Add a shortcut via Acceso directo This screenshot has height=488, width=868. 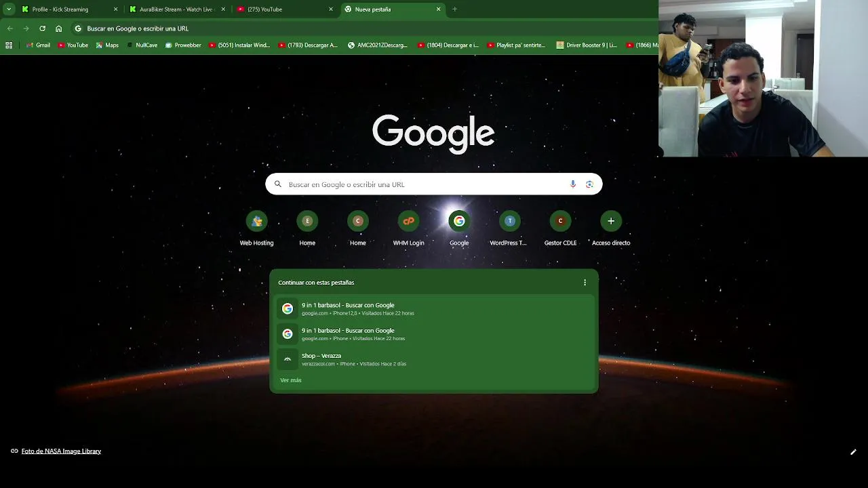click(611, 228)
